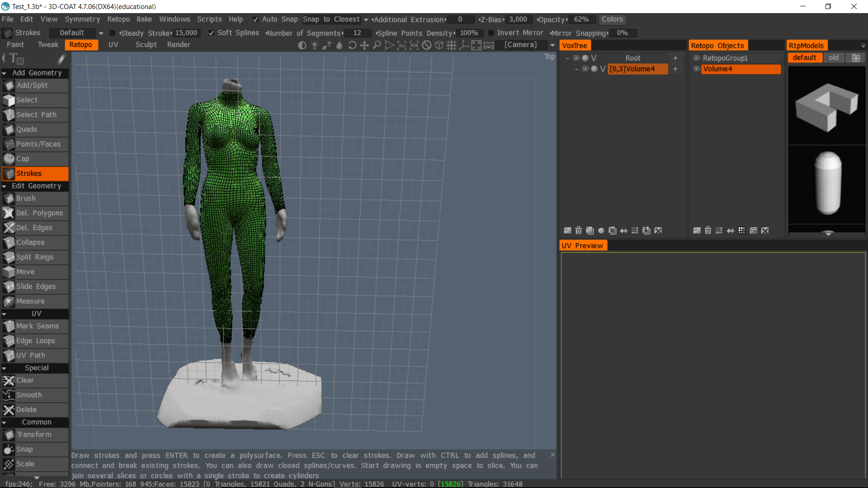Click the zoom magnifier navigation icon

[377, 45]
